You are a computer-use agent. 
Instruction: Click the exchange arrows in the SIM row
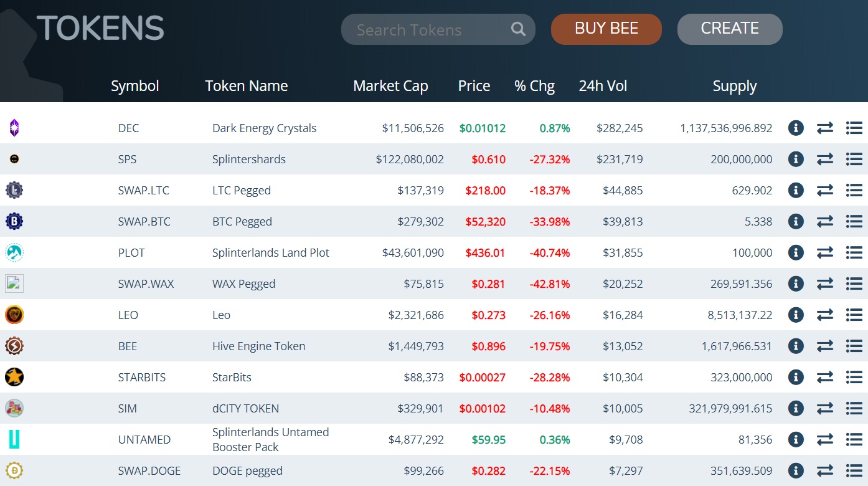click(825, 408)
